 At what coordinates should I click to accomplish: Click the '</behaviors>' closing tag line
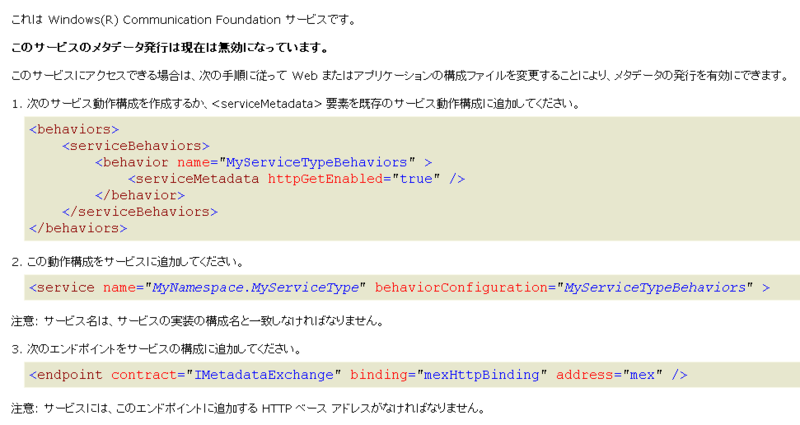click(x=78, y=228)
